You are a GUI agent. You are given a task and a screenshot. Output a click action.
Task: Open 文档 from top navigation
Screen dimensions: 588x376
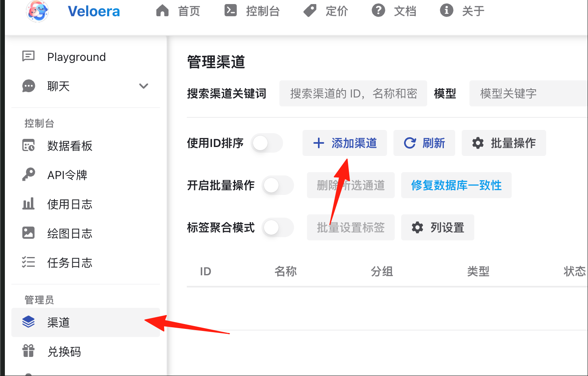coord(405,11)
